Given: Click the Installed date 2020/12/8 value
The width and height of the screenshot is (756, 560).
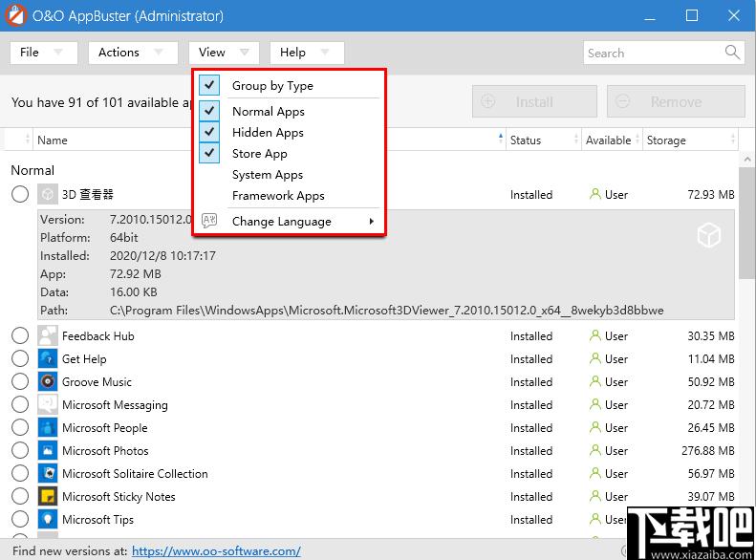Looking at the screenshot, I should click(162, 255).
